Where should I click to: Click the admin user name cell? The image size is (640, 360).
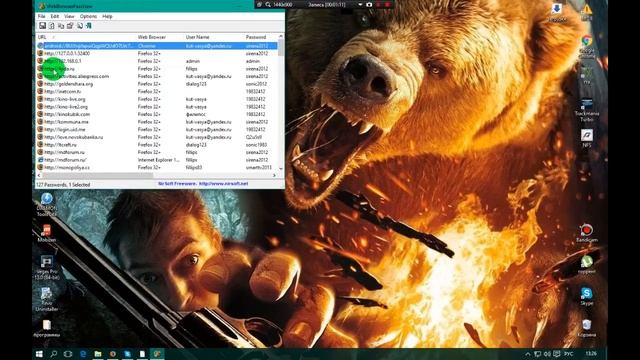[x=193, y=61]
